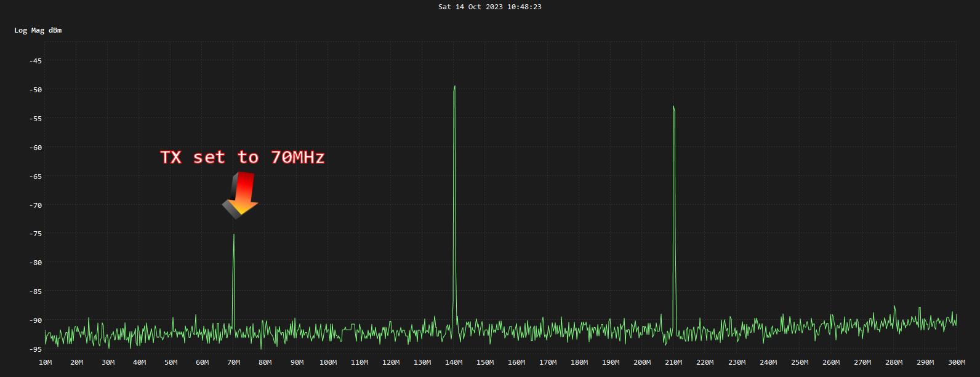This screenshot has height=377, width=980.
Task: Click the -50 dBm axis label
Action: pos(36,90)
